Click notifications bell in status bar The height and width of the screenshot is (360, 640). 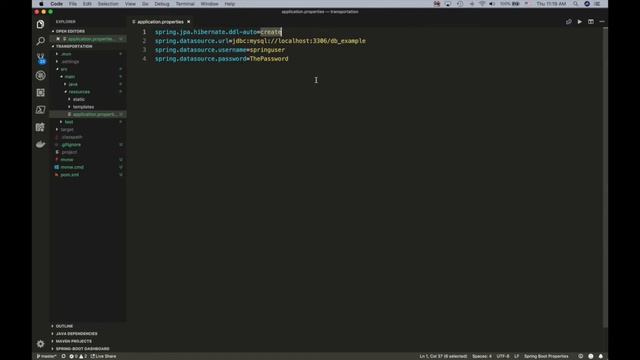(601, 356)
